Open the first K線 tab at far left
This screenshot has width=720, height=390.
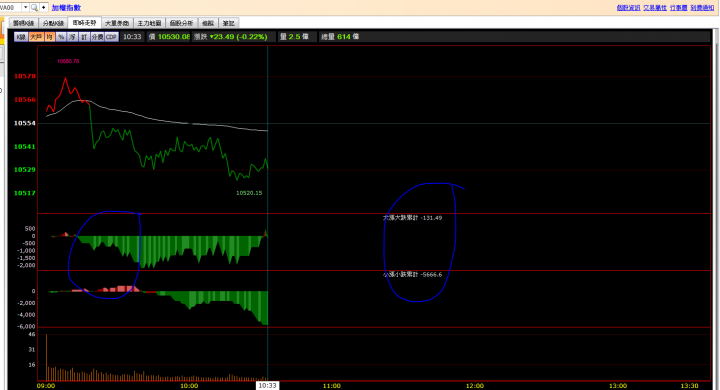click(x=23, y=23)
